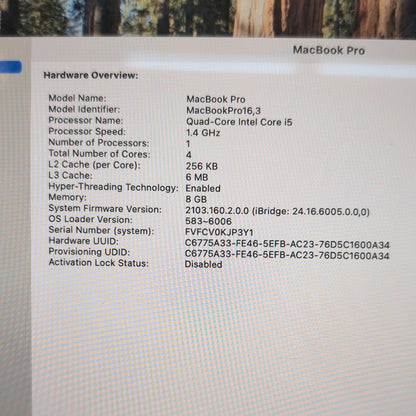416x416 pixels.
Task: Select the serial number FVFCV0KJP3Y1
Action: point(219,232)
